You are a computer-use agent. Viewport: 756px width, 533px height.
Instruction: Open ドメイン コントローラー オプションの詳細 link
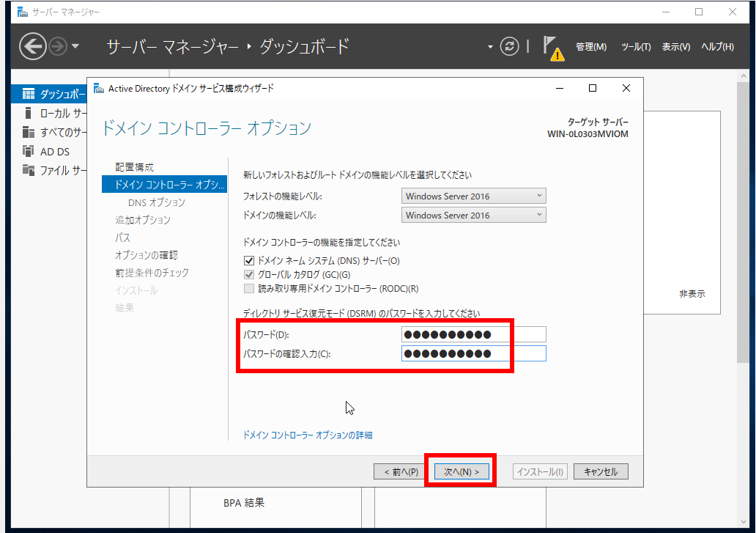click(x=308, y=435)
